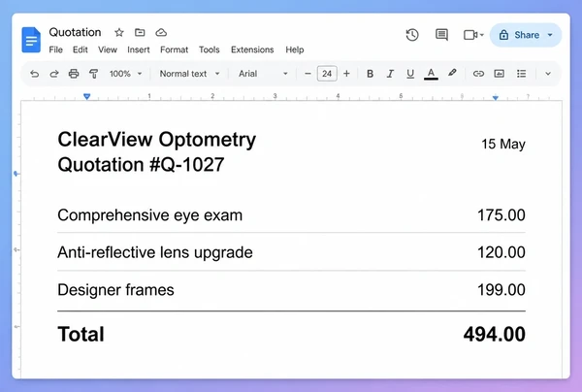Open the Help menu
582x392 pixels.
(x=295, y=49)
